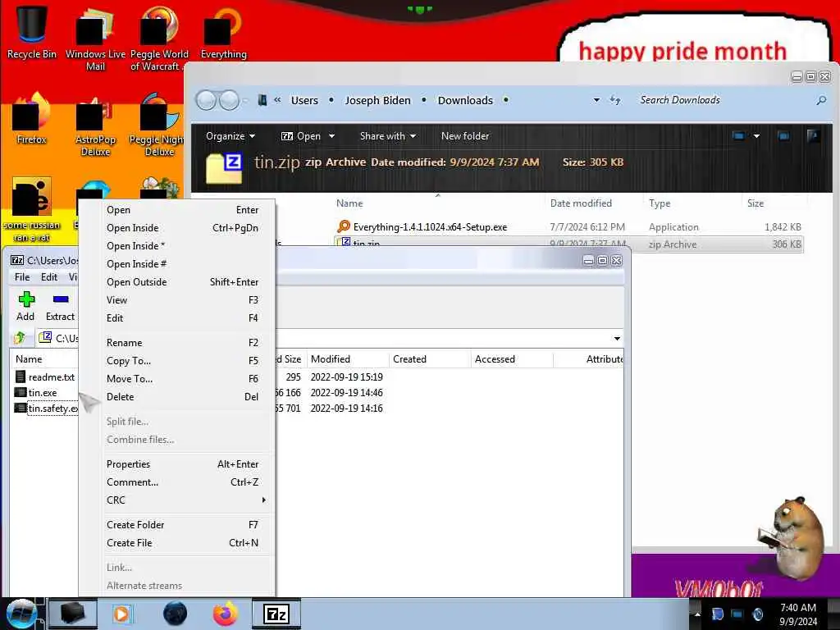Click the Joseph Biden breadcrumb
Image resolution: width=840 pixels, height=630 pixels.
[x=377, y=100]
